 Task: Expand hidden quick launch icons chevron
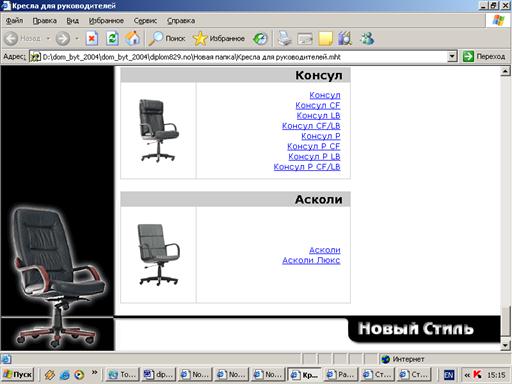(x=95, y=372)
